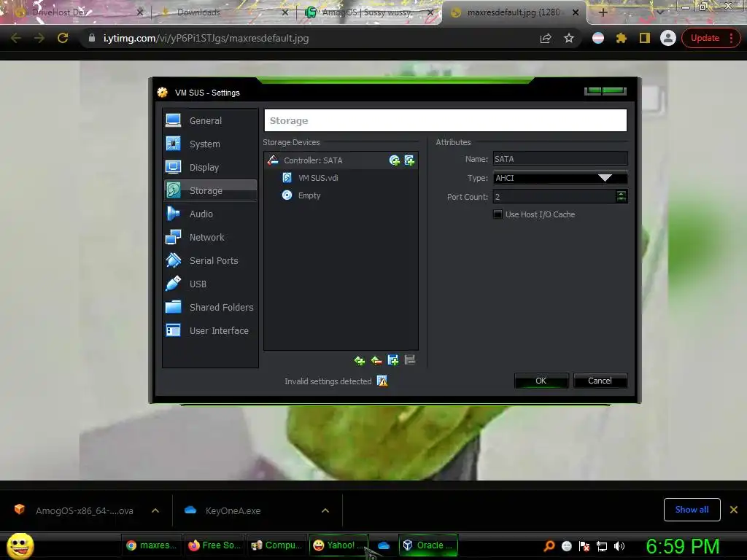Cancel the VM settings dialog
This screenshot has height=560, width=747.
click(x=600, y=381)
